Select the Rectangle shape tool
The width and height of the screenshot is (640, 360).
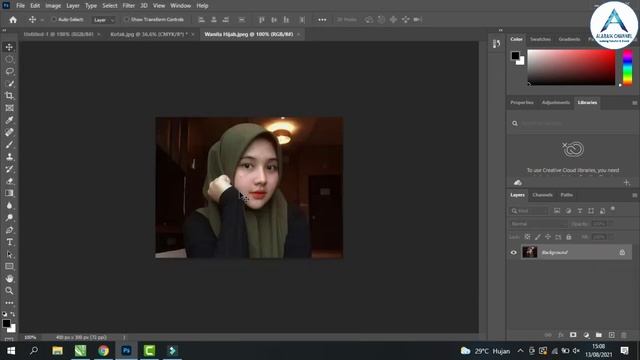coord(9,267)
